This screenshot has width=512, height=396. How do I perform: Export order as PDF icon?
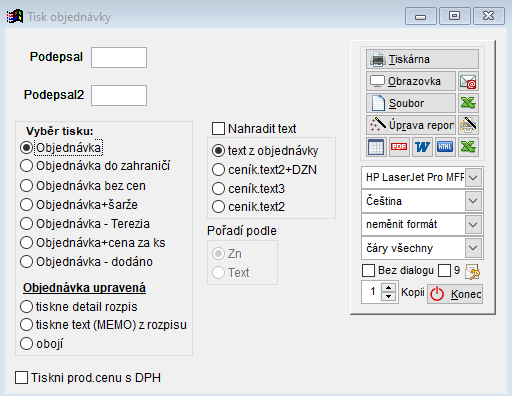[399, 147]
